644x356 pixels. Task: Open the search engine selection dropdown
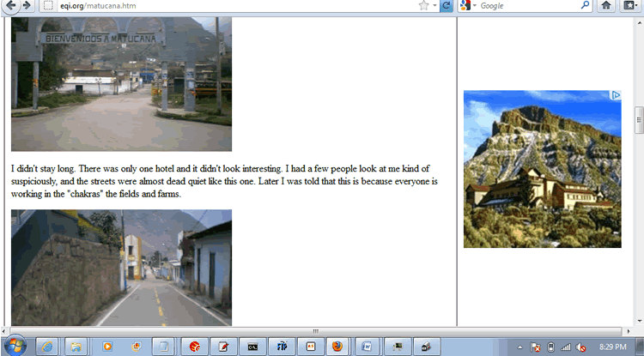[475, 6]
